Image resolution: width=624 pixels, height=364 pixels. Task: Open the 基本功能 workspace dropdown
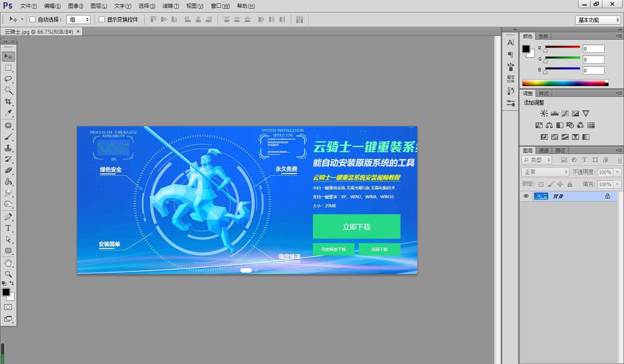pyautogui.click(x=598, y=20)
